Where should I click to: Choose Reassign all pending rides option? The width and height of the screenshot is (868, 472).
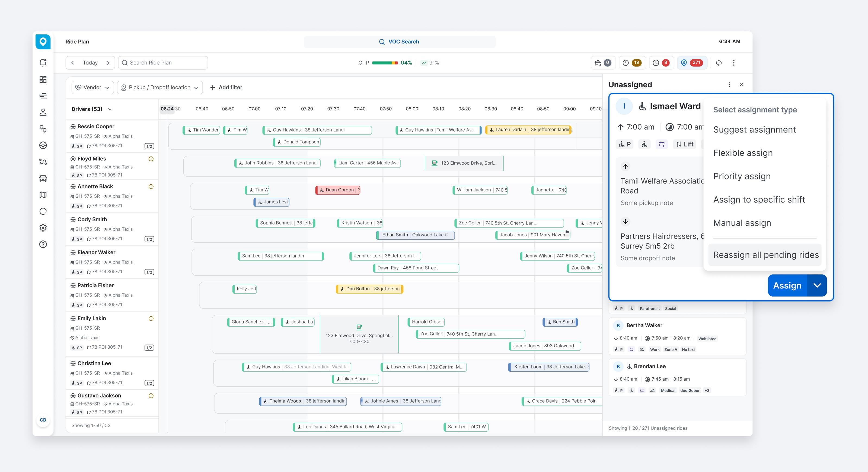765,255
